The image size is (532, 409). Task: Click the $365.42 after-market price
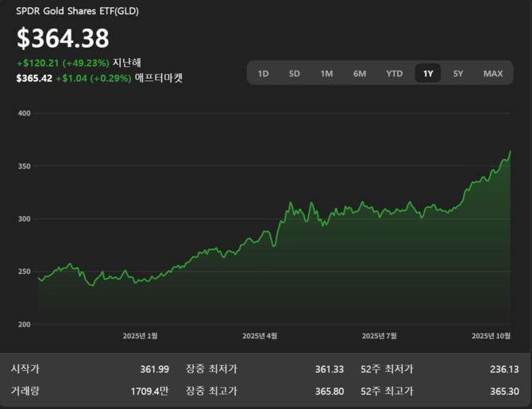[x=34, y=79]
